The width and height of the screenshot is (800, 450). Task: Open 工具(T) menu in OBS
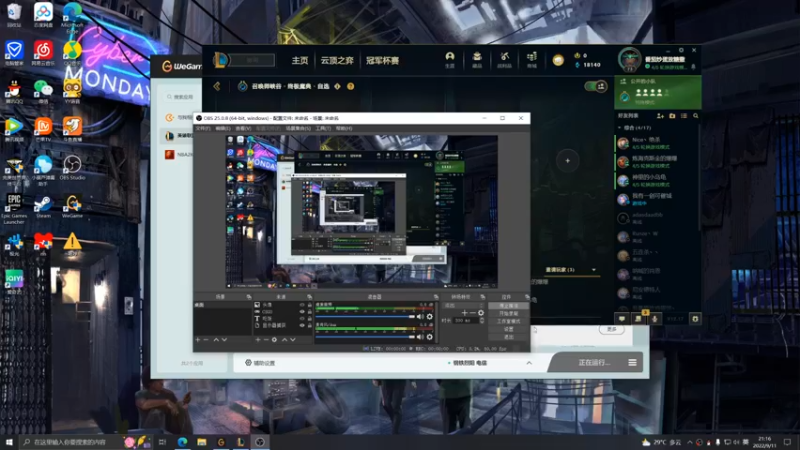pos(323,129)
